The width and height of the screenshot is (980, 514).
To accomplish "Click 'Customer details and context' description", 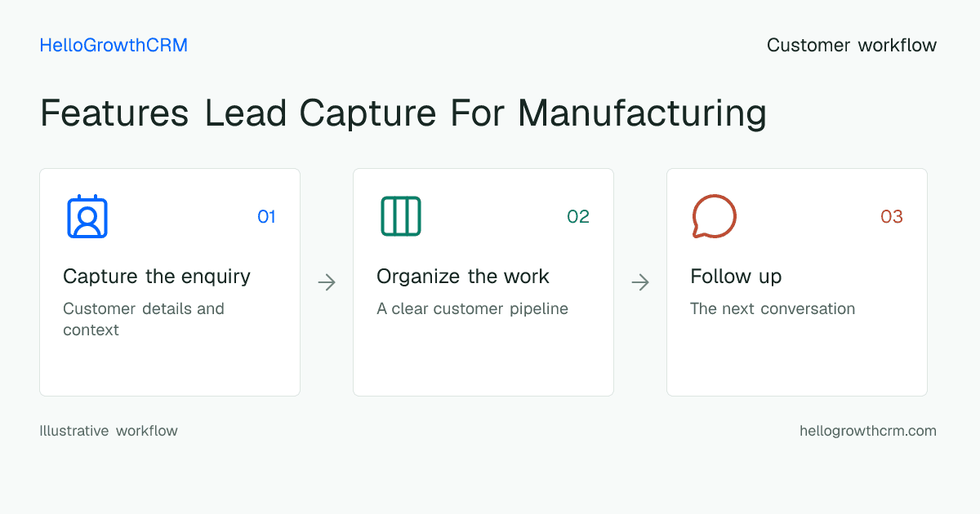I will [x=144, y=319].
